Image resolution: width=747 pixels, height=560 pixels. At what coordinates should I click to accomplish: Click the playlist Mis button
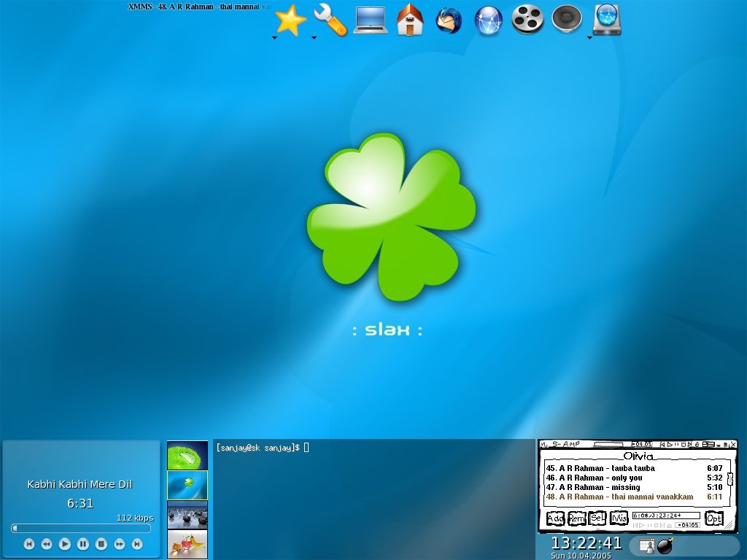[x=619, y=518]
